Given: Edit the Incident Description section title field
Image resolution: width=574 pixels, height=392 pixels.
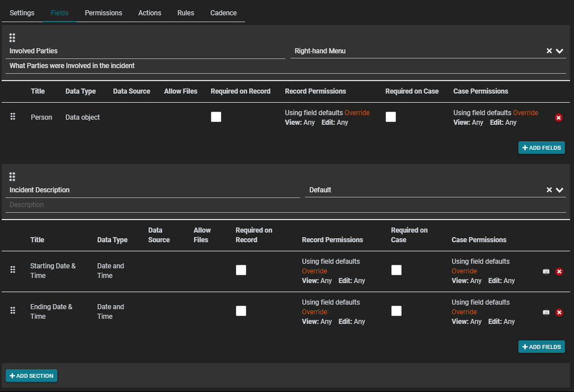Looking at the screenshot, I should pos(153,190).
